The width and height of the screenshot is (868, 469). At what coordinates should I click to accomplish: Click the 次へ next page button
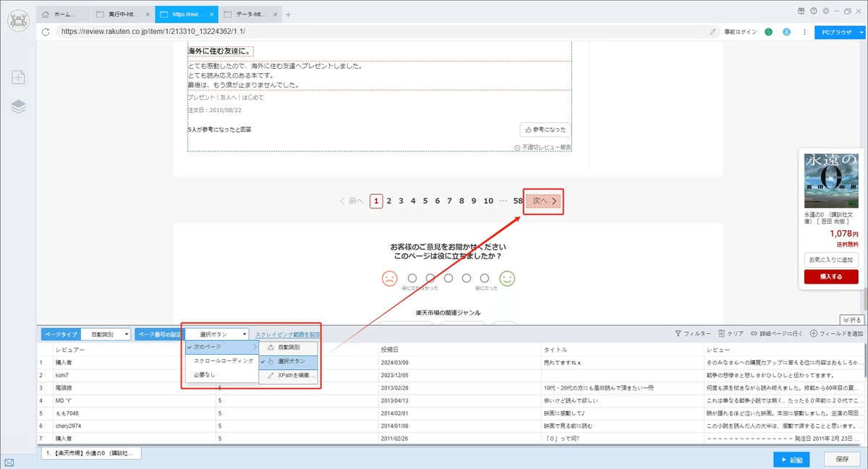pyautogui.click(x=544, y=201)
